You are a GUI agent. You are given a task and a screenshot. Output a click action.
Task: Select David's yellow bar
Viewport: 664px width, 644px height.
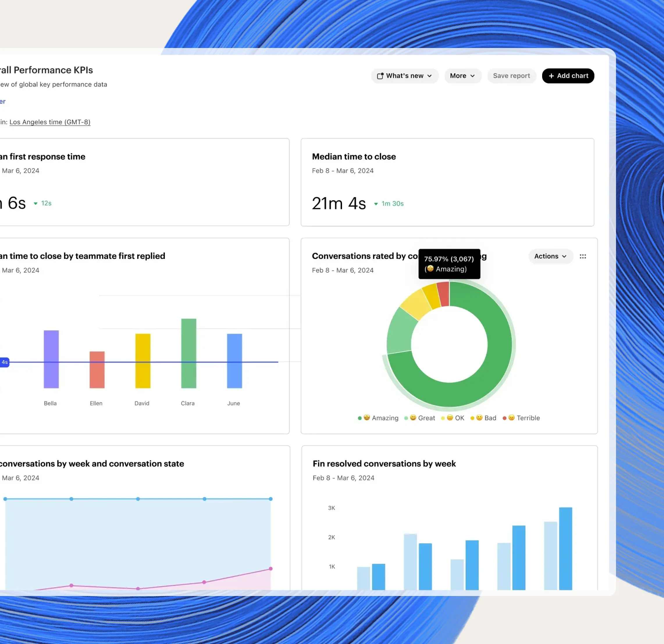pos(143,361)
